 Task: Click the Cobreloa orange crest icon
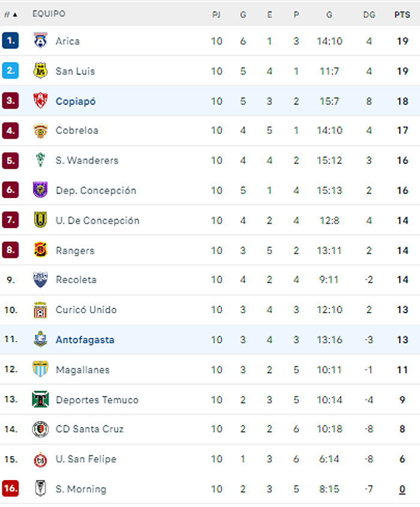point(40,131)
